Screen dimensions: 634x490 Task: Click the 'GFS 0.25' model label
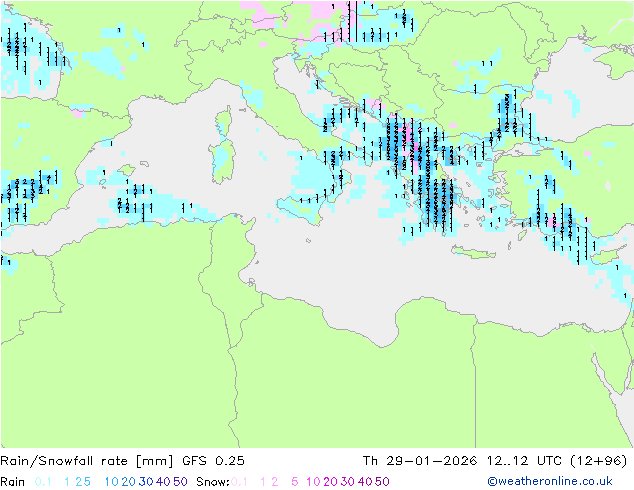point(213,461)
